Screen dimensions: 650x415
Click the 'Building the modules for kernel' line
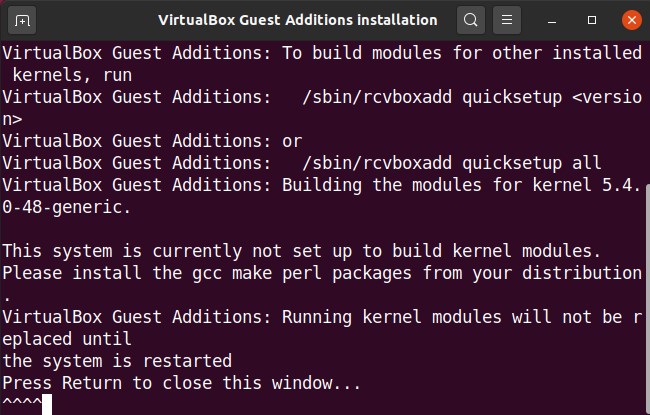point(461,185)
